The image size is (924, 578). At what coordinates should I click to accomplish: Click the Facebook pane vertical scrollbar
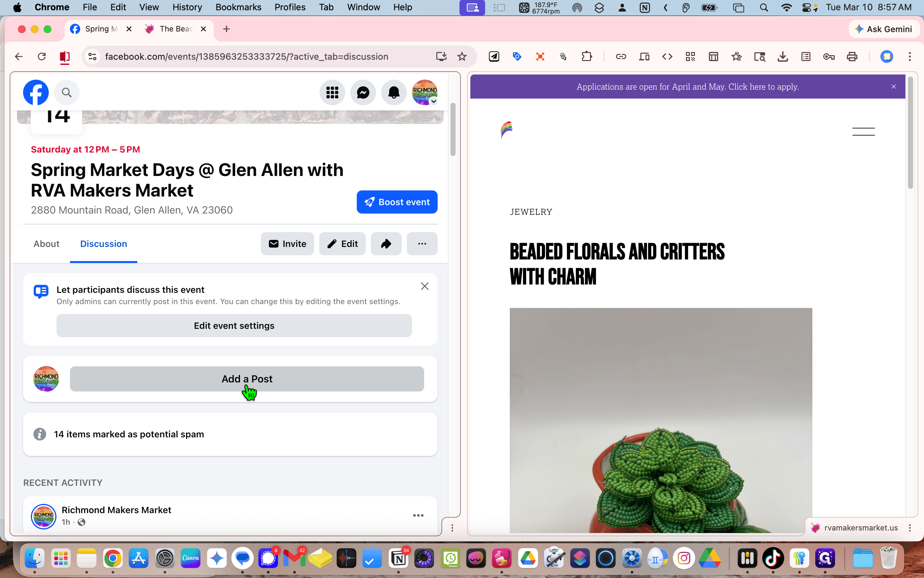(453, 130)
